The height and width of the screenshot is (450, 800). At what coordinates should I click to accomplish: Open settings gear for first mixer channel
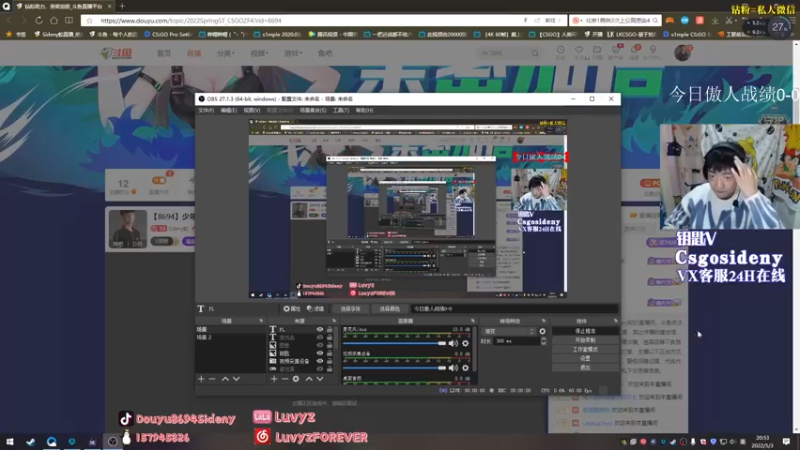[465, 343]
